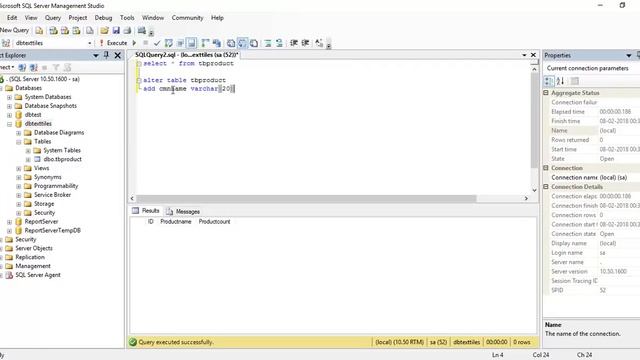Click the New Query button

(14, 30)
